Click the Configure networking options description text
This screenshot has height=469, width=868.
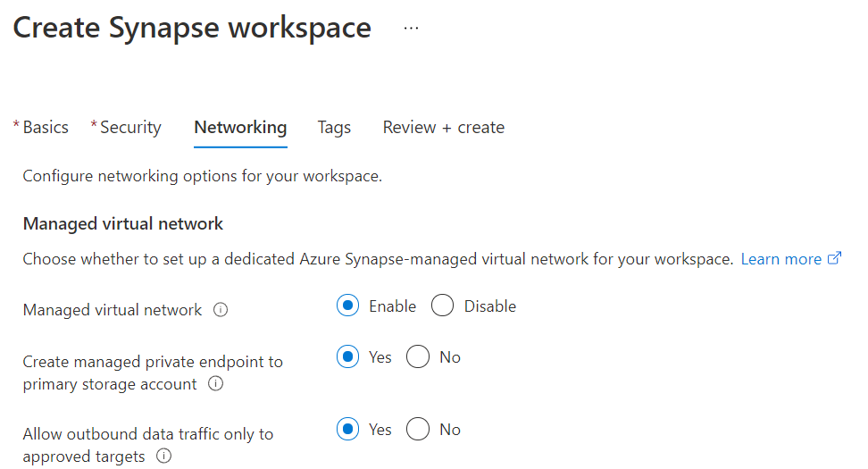click(x=202, y=176)
